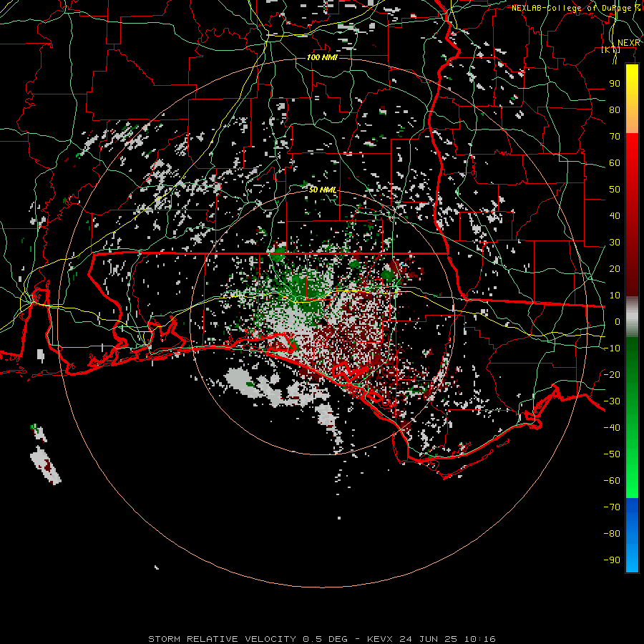Click the -40 value on velocity scale
The image size is (644, 644).
(x=612, y=428)
